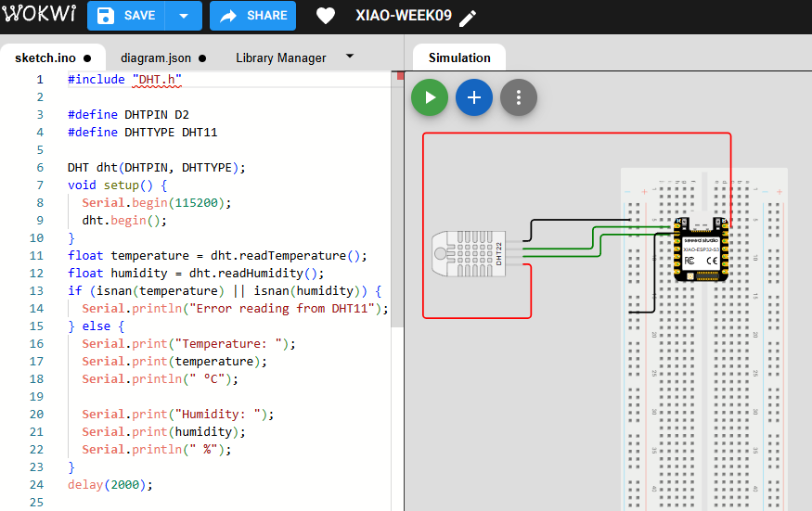Click the Save button

126,16
